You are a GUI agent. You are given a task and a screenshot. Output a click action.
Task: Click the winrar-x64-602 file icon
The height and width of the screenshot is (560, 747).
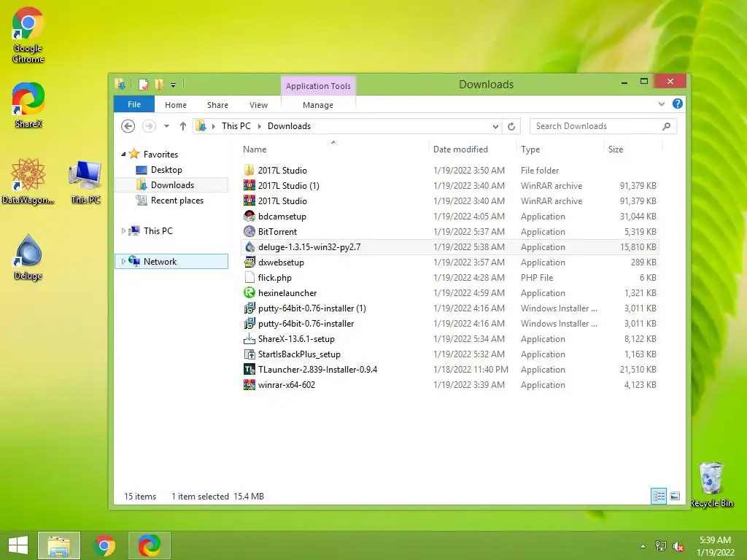click(249, 384)
